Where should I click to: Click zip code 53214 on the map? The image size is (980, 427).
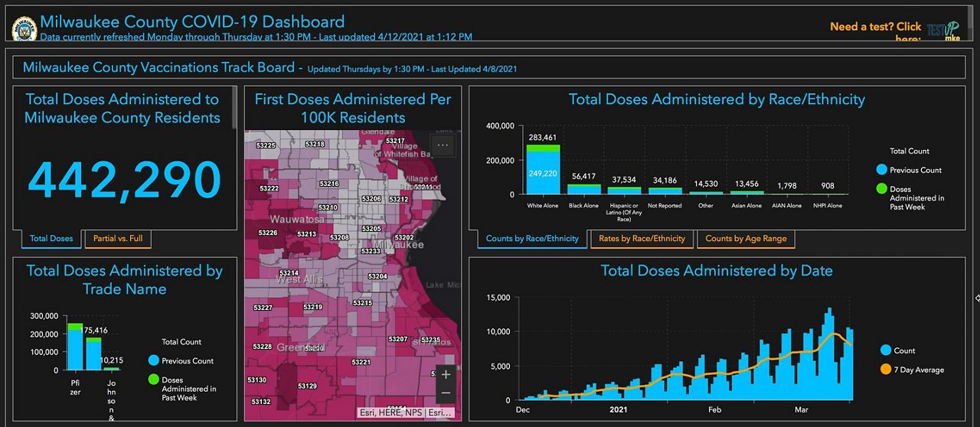289,273
